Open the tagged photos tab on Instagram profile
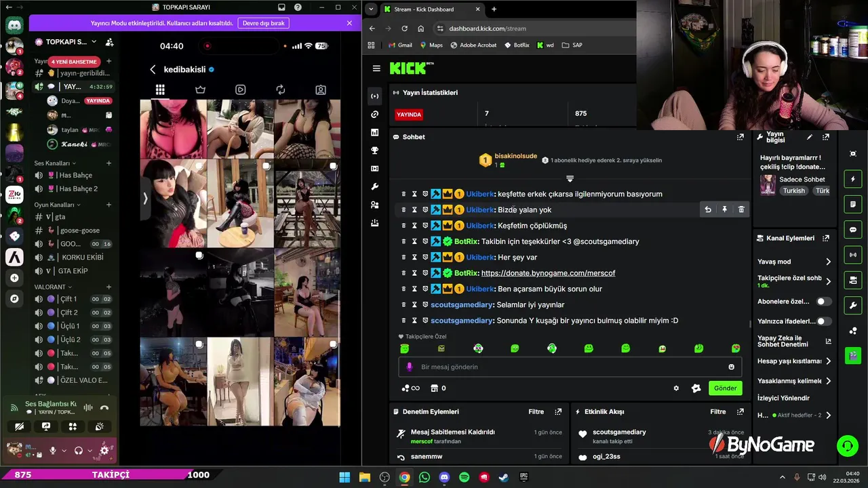Screen dimensions: 868x488 321,89
